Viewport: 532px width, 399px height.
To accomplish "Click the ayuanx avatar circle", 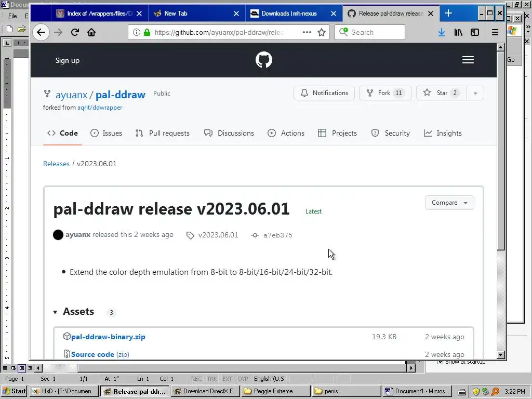I will pyautogui.click(x=58, y=235).
